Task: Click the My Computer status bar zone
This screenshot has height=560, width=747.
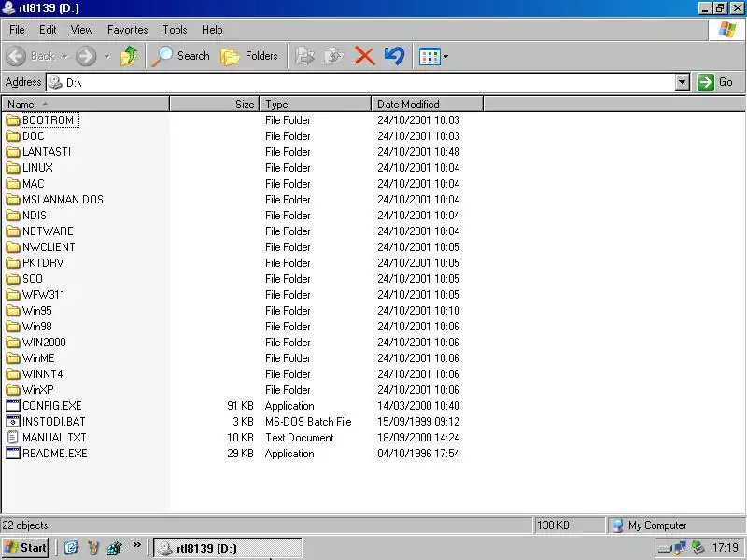Action: pos(675,525)
